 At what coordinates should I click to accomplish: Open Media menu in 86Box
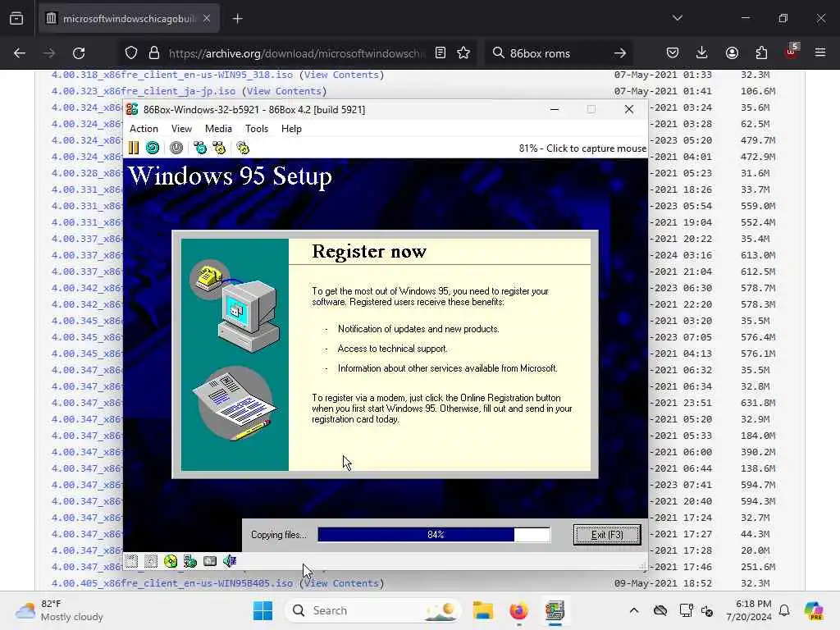[x=218, y=129]
